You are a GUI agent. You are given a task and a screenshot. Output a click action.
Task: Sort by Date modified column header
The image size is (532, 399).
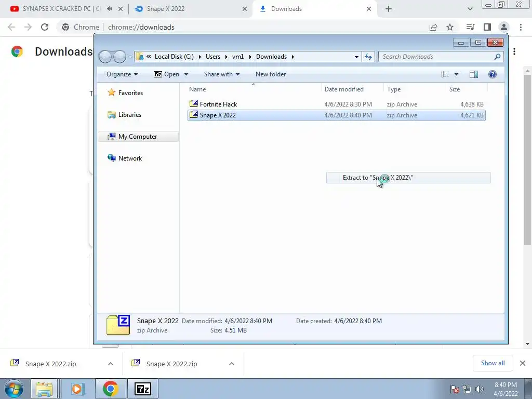[352, 89]
